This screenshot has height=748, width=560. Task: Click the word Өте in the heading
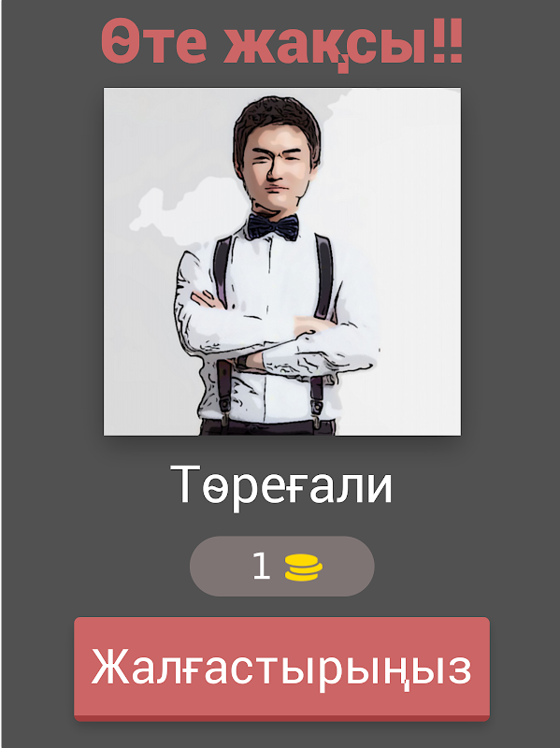coord(153,40)
